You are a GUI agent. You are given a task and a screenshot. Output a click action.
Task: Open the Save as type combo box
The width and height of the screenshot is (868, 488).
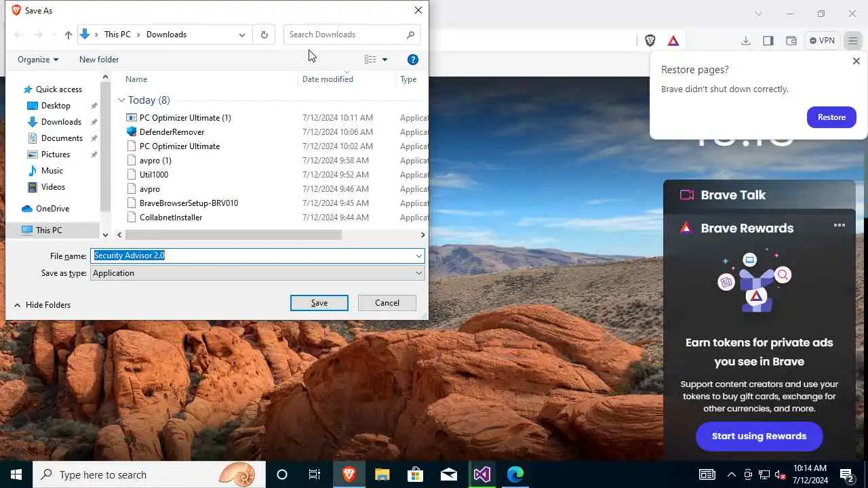coord(258,273)
